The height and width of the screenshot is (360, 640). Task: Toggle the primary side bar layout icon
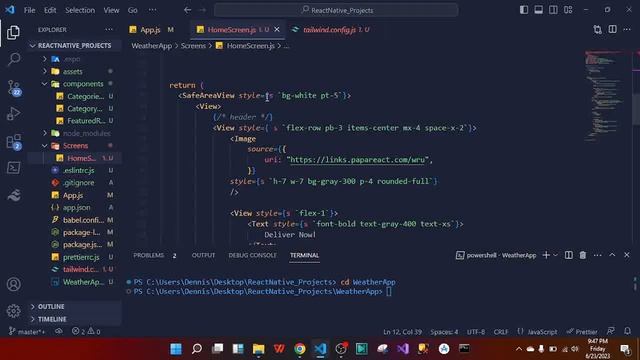(x=524, y=10)
